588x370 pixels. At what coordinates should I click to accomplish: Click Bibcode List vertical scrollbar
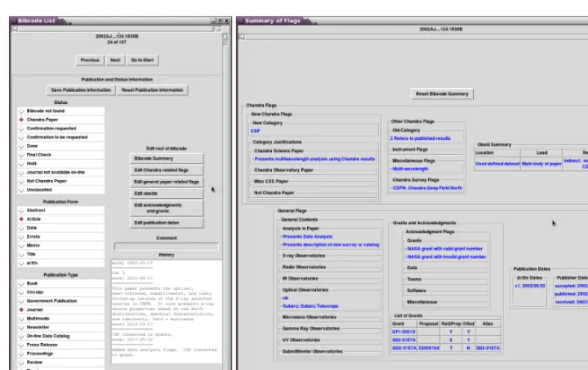[226, 201]
